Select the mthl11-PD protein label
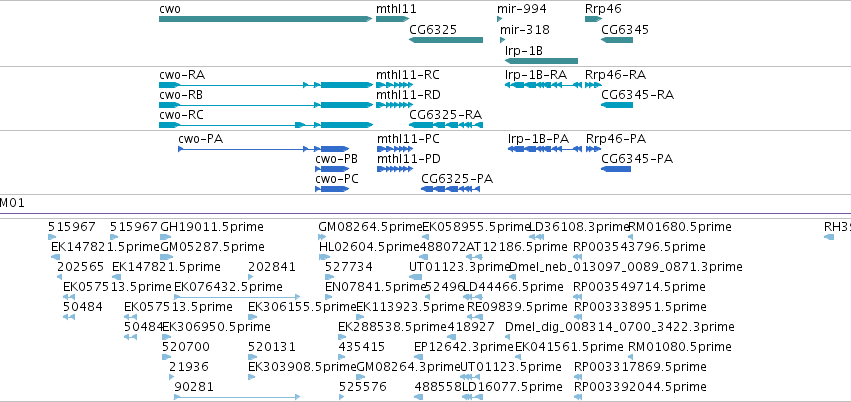Image resolution: width=851 pixels, height=402 pixels. (x=409, y=159)
